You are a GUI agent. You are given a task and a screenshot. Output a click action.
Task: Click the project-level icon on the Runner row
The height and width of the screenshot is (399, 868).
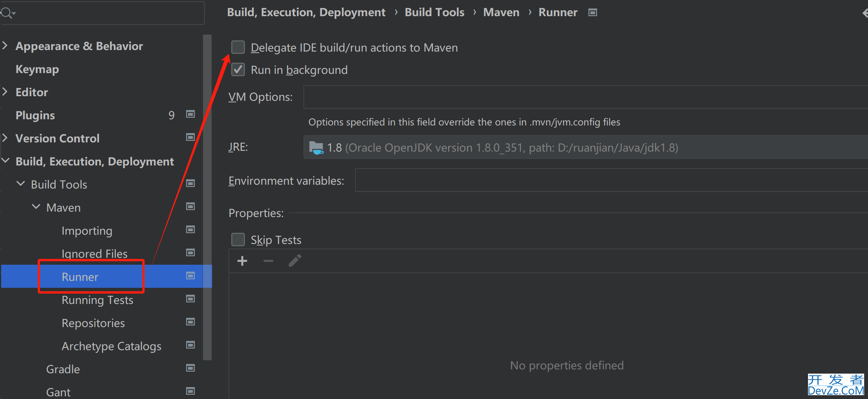[x=190, y=276]
